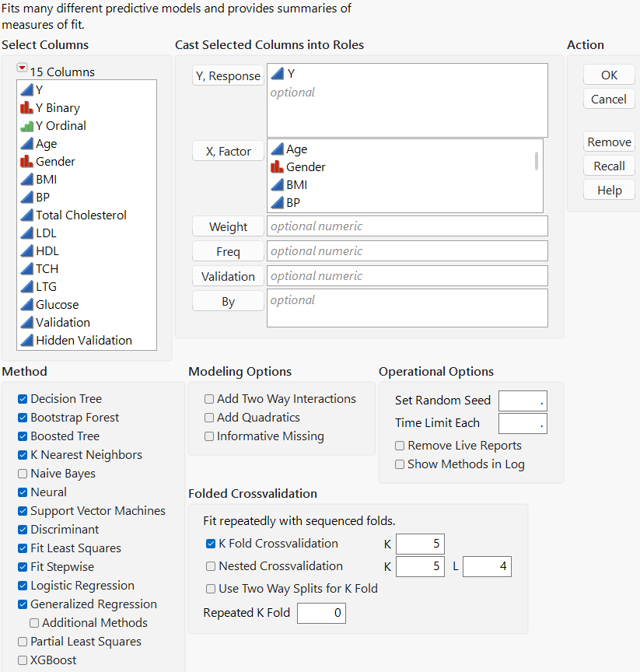Image resolution: width=640 pixels, height=672 pixels.
Task: Click the red nominal icon beside Y Binary
Action: coord(26,108)
